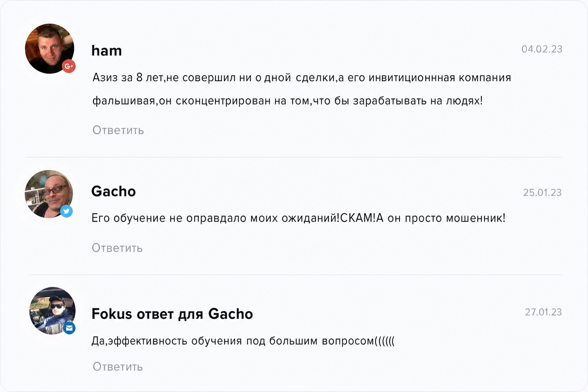Click the username Gacho
This screenshot has height=392, width=588.
(114, 191)
